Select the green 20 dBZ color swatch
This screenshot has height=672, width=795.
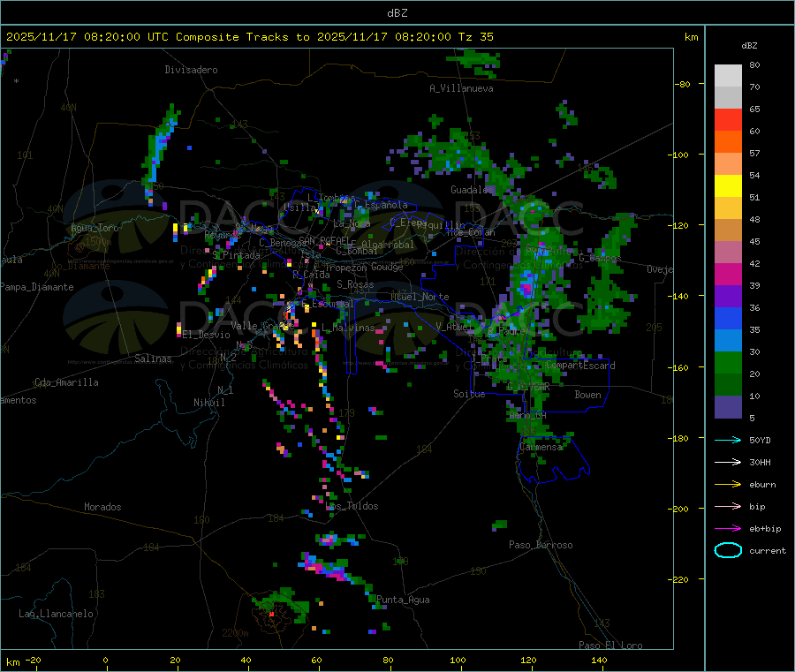[x=728, y=362]
